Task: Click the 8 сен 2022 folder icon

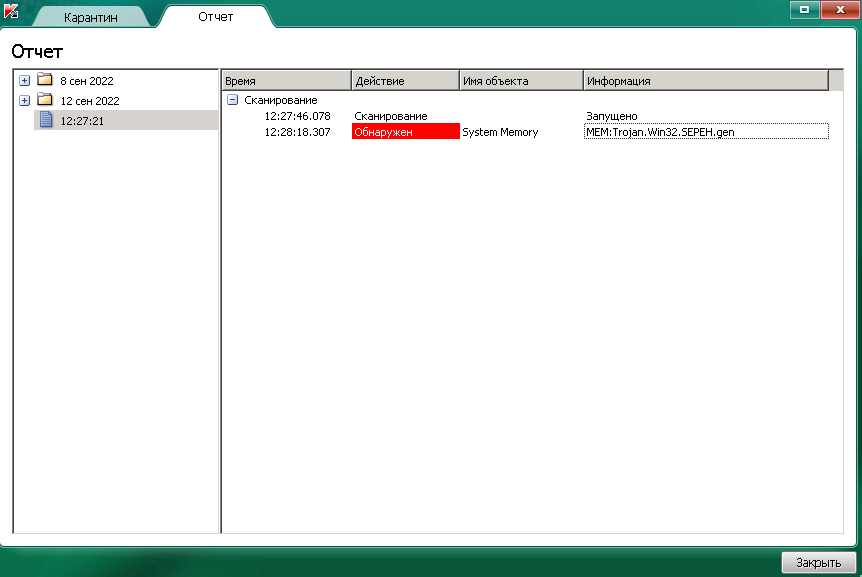Action: point(45,80)
